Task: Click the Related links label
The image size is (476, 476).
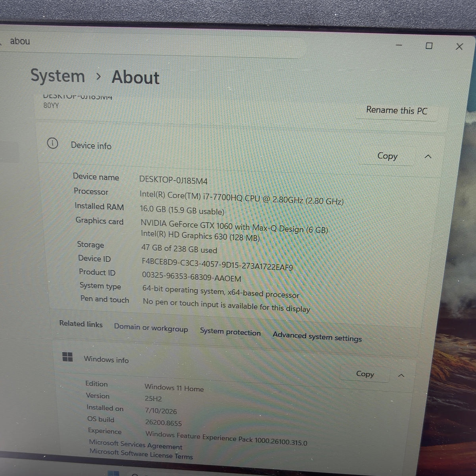Action: click(81, 324)
